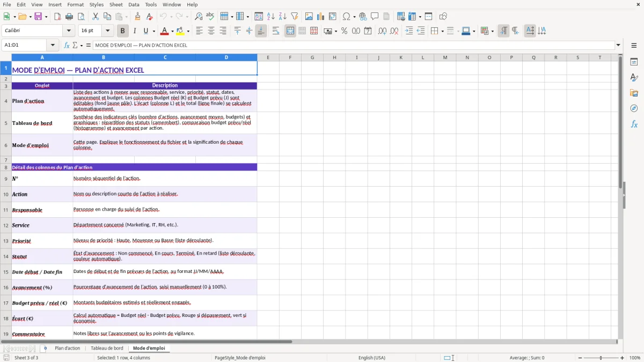Viewport: 644px width, 362px height.
Task: Apply the red font color swatch
Action: [x=165, y=31]
